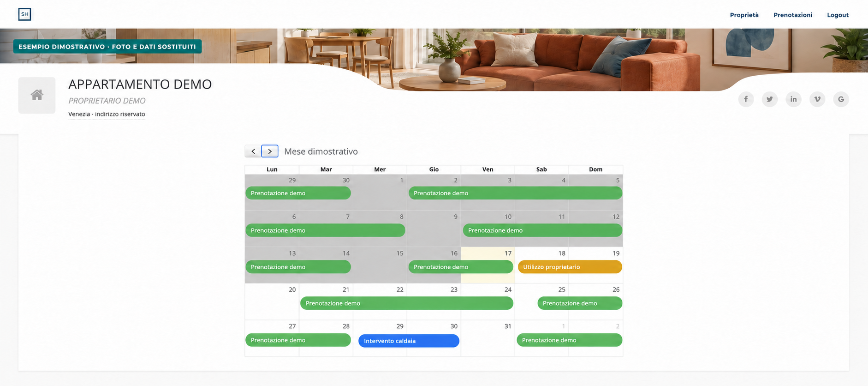Open the booking on next month's days 1 and 2
The image size is (868, 386).
[x=569, y=340]
